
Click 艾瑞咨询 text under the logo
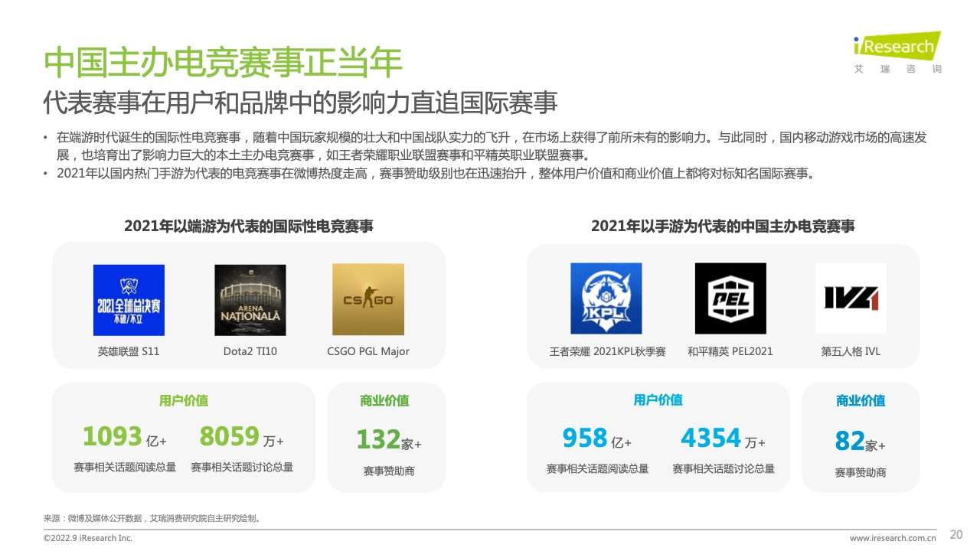point(898,69)
